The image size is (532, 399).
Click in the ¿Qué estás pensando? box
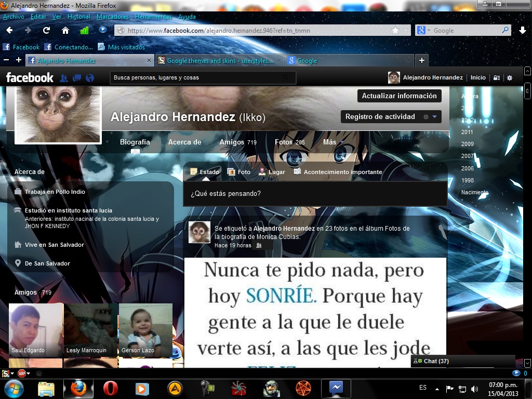(x=315, y=194)
